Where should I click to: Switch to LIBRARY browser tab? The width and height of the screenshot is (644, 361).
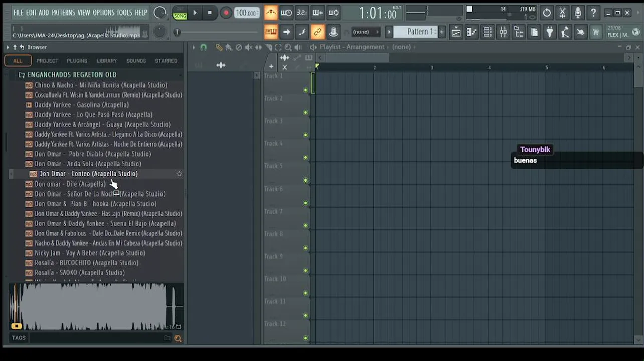[x=106, y=61]
